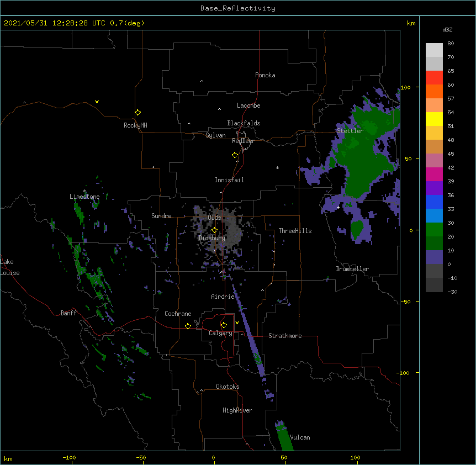The width and height of the screenshot is (476, 465).
Task: Click the km unit label at top right
Action: click(411, 23)
